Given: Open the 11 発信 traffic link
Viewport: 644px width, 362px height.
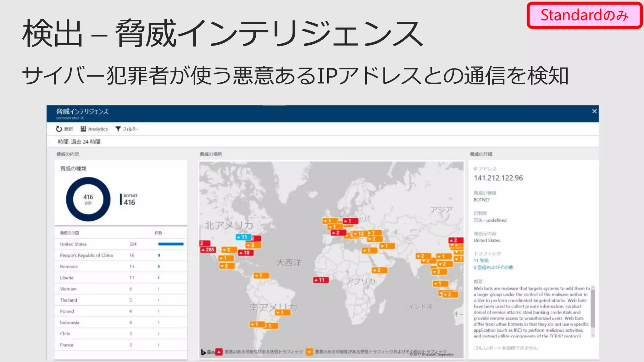Looking at the screenshot, I should pyautogui.click(x=481, y=261).
